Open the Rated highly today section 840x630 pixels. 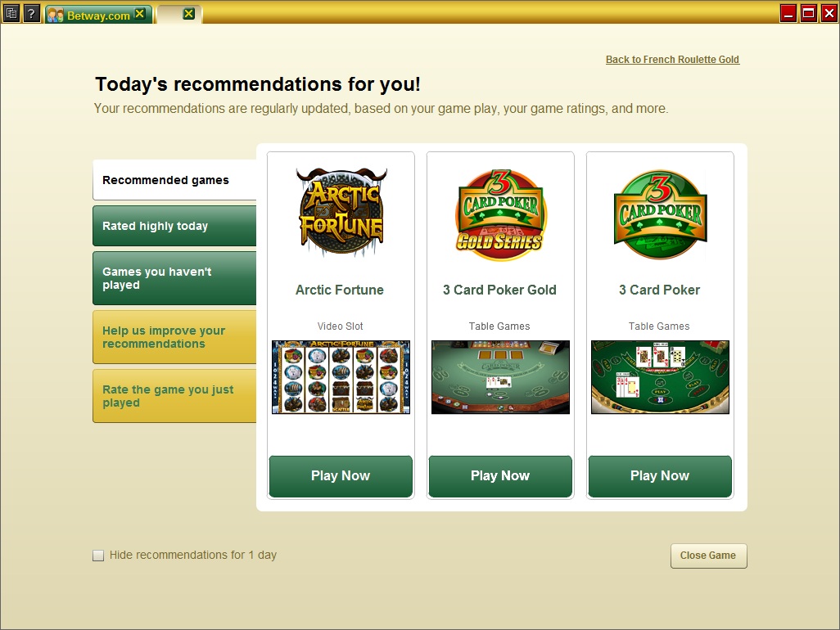(174, 226)
